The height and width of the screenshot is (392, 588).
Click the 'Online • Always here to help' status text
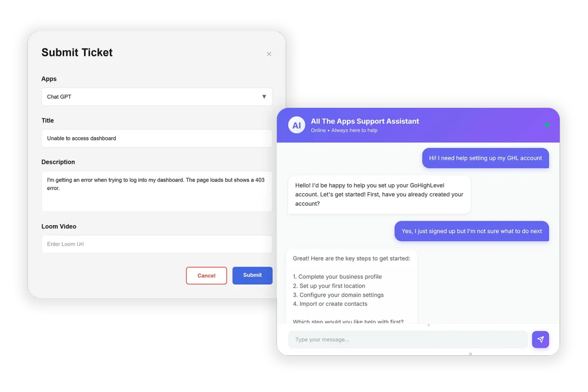click(344, 130)
